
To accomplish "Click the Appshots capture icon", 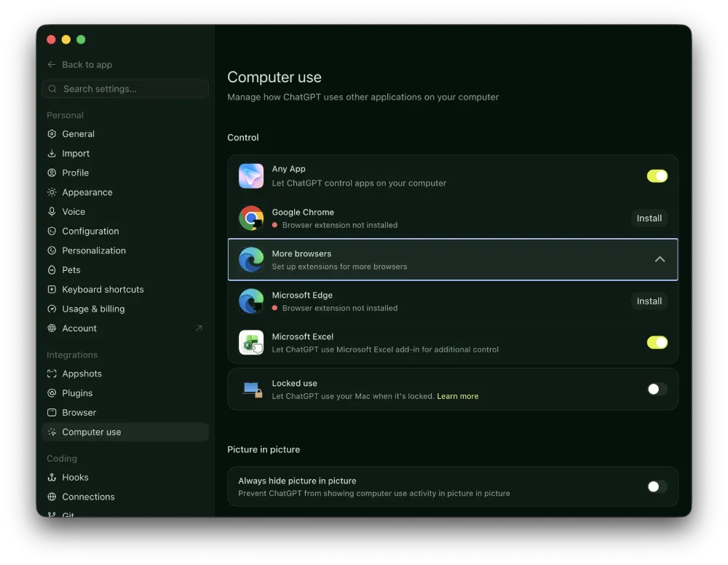I will (x=52, y=374).
